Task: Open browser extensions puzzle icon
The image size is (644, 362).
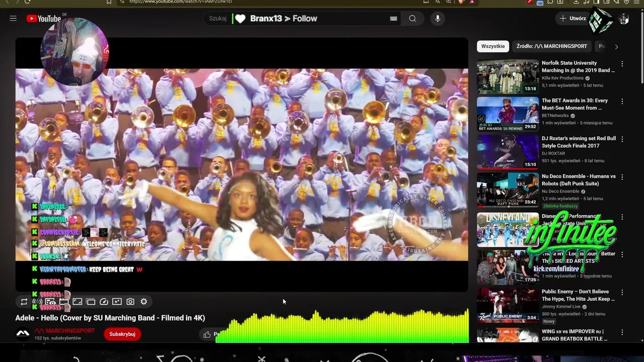Action: point(550,2)
